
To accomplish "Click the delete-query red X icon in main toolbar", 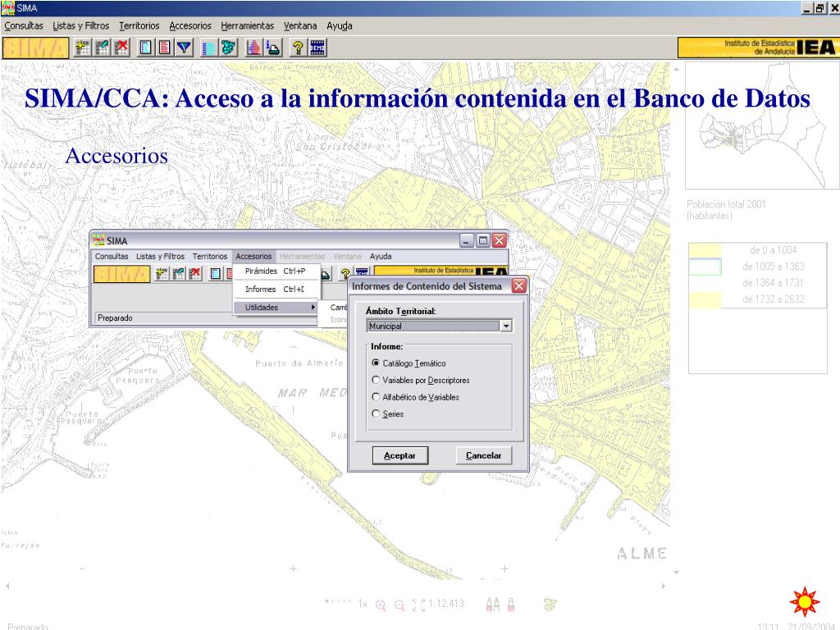I will [x=122, y=48].
